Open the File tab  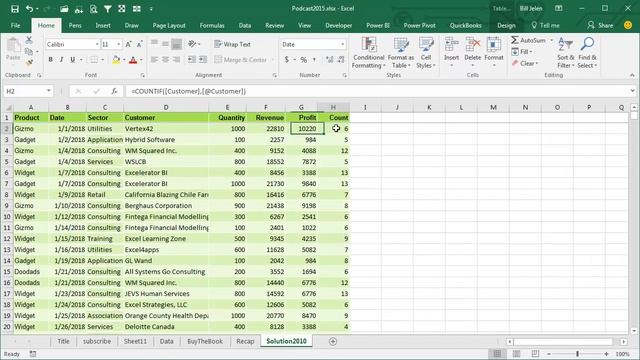click(x=16, y=25)
